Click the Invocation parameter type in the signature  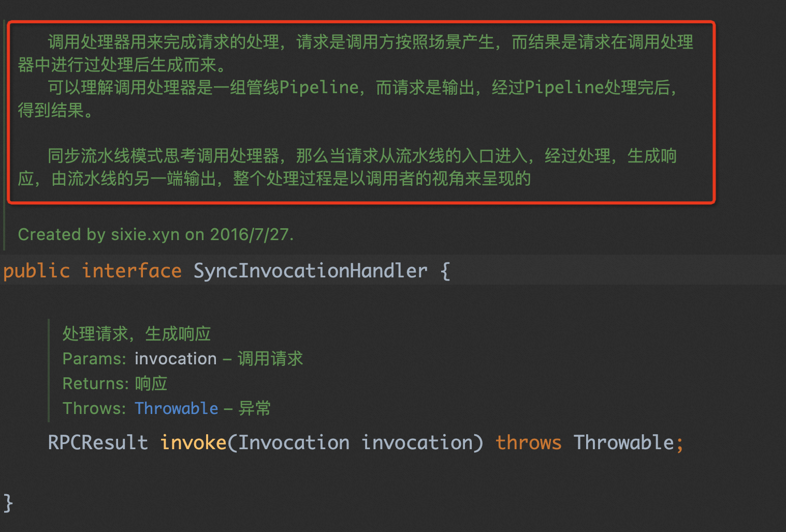294,442
